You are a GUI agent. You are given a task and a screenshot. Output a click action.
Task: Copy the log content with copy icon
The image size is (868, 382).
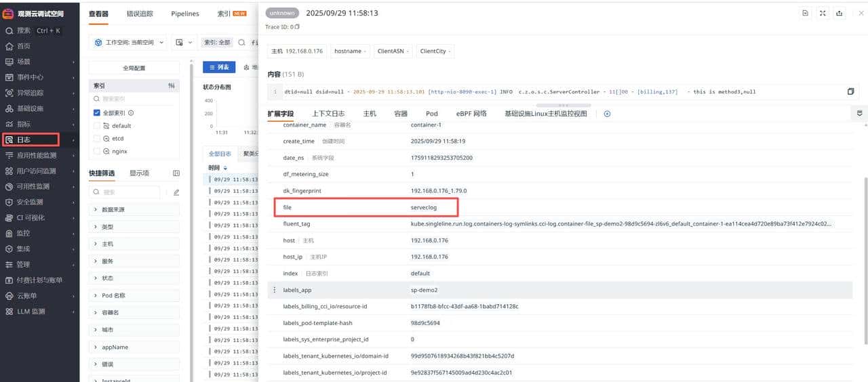tap(850, 91)
